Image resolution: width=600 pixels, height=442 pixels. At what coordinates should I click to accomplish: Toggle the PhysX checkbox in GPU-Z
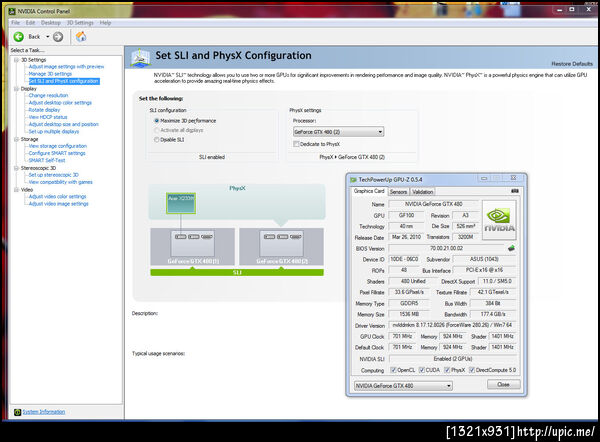[447, 370]
